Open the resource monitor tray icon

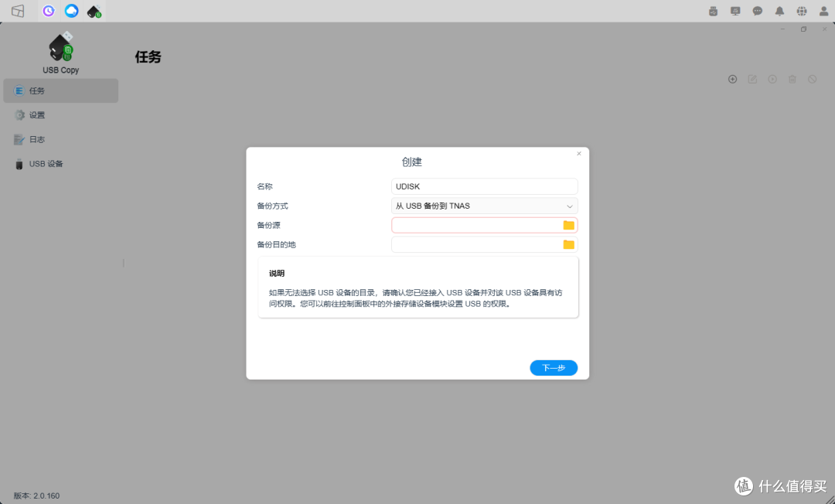pos(735,11)
